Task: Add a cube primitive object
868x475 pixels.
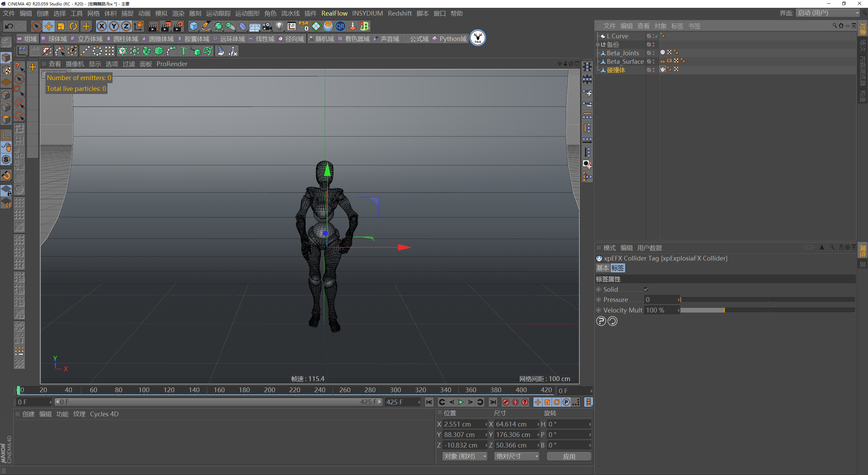Action: 194,26
